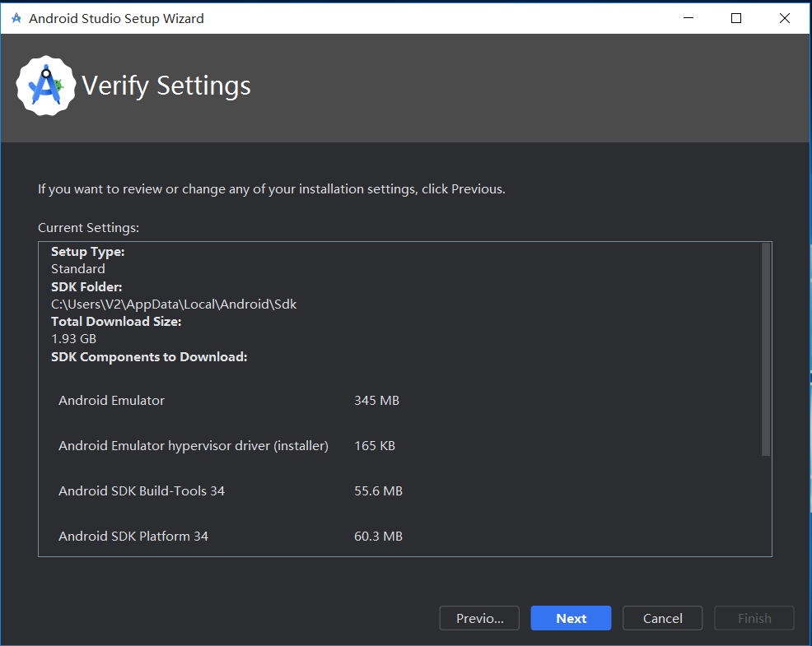The width and height of the screenshot is (812, 646).
Task: Click Android SDK Platform 34 entry
Action: 133,537
